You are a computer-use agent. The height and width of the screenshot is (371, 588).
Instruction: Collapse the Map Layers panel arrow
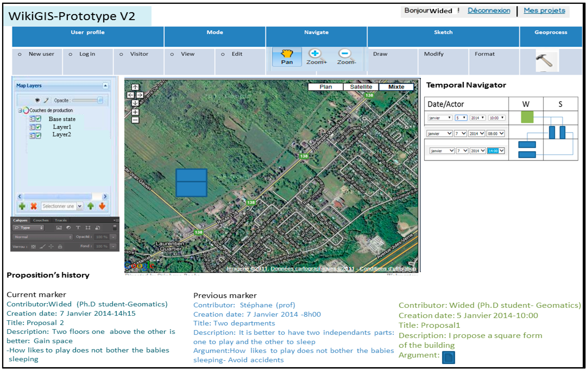(x=105, y=86)
